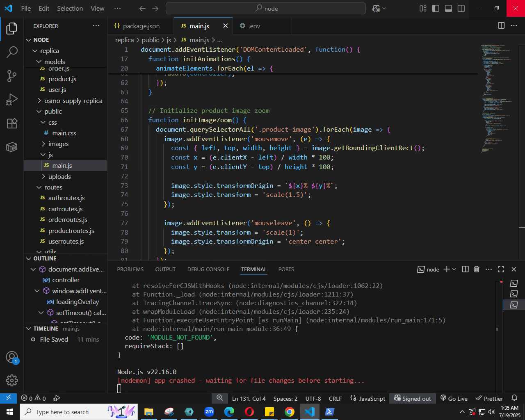525x420 pixels.
Task: Click Prettier in status bar
Action: tap(489, 398)
